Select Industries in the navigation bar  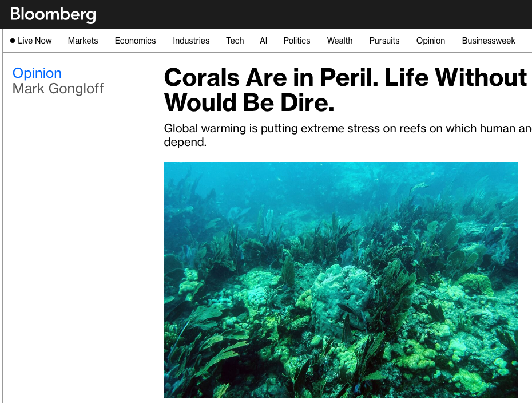point(191,41)
